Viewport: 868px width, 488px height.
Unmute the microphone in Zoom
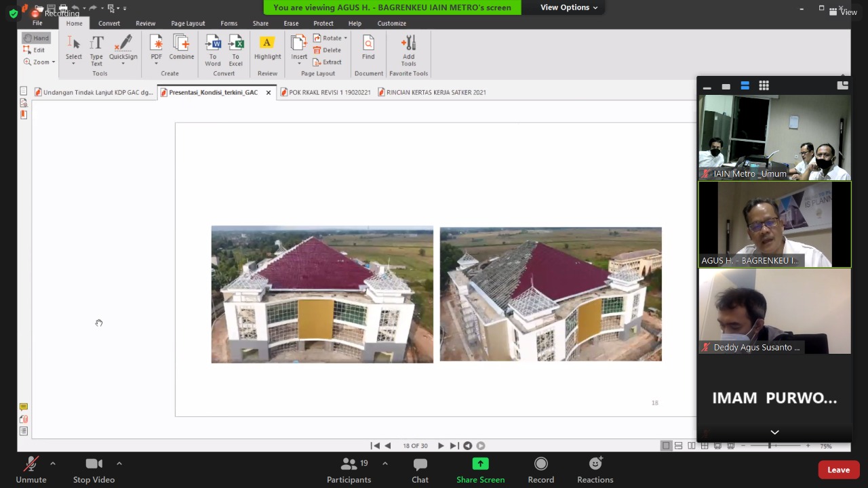pyautogui.click(x=31, y=470)
